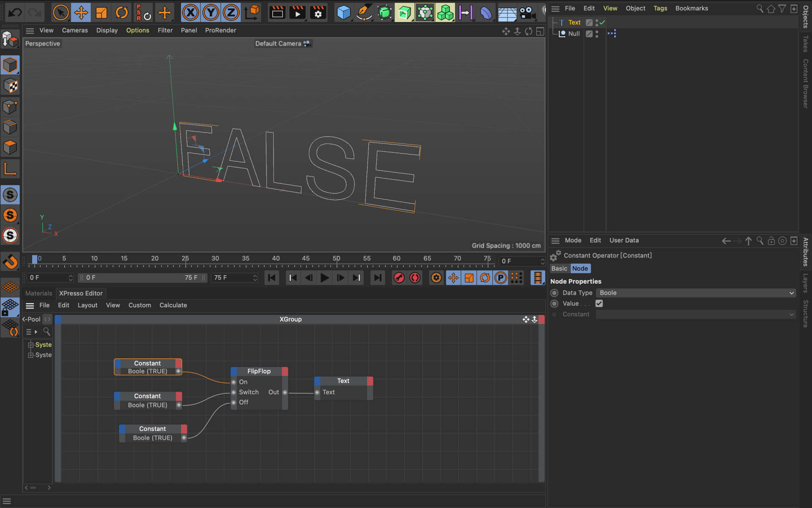Open the spline Pen tool
Viewport: 812px width, 508px height.
point(364,13)
